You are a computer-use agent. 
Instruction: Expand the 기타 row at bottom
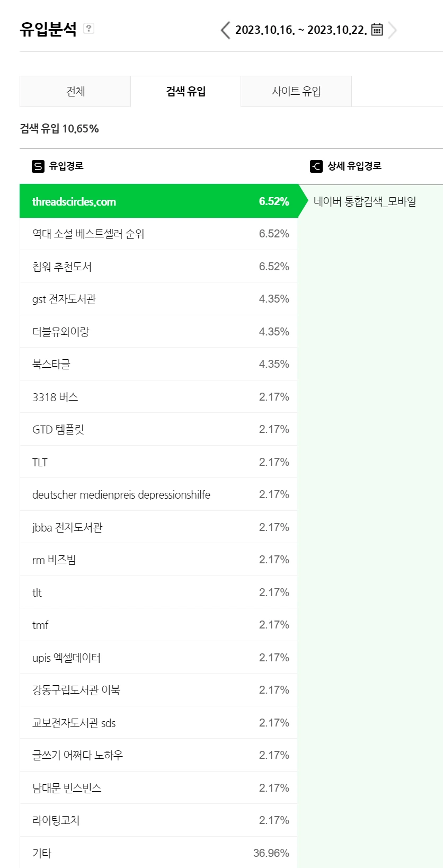point(158,853)
